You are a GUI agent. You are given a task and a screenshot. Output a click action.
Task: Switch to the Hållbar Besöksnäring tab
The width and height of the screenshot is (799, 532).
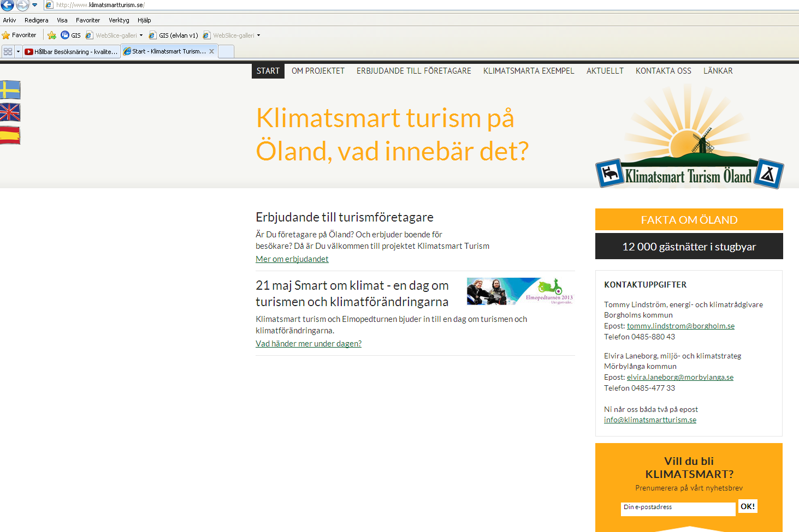click(x=72, y=52)
